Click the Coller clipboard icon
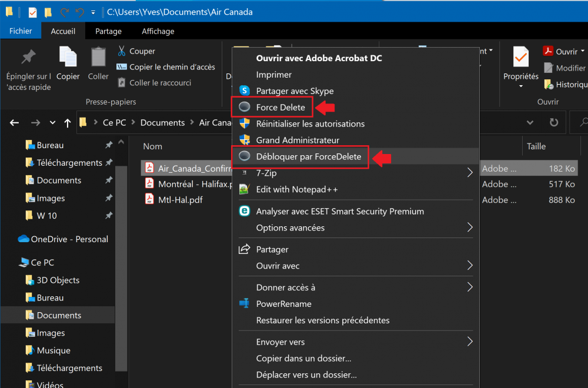 (x=98, y=58)
